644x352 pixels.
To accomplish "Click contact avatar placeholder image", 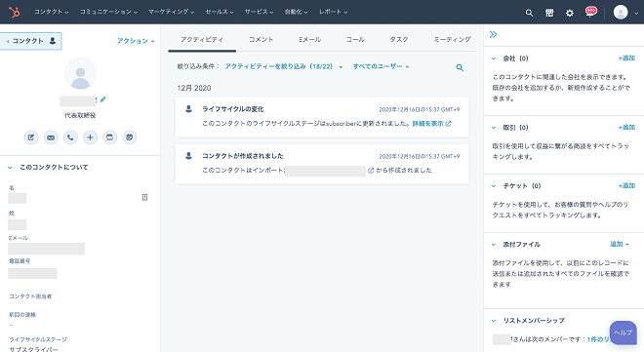I will tap(80, 73).
